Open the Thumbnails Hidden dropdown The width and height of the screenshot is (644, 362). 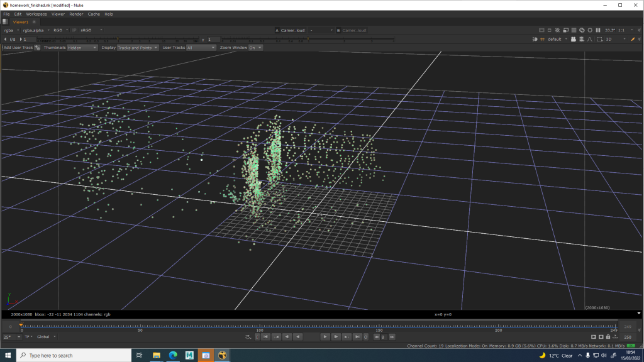[x=82, y=48]
